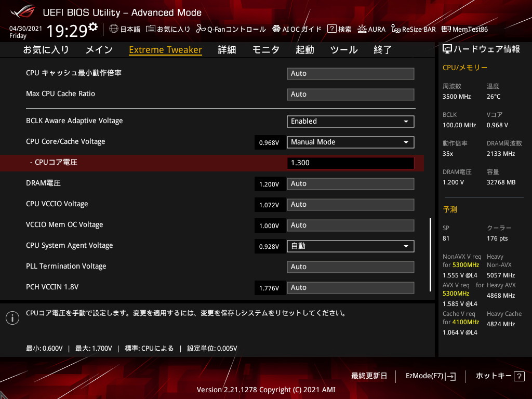The height and width of the screenshot is (399, 532).
Task: Click the DRAM電圧 Auto field
Action: point(351,184)
